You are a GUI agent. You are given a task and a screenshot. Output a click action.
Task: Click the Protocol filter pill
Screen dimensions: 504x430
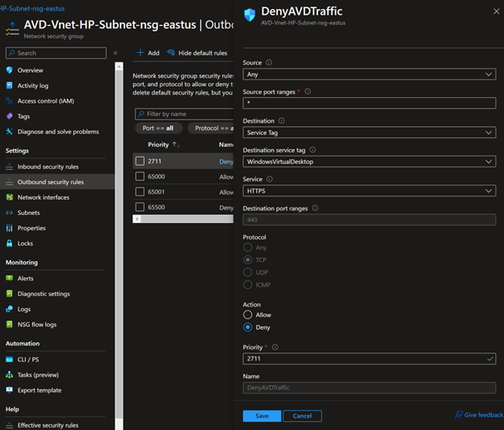click(211, 128)
